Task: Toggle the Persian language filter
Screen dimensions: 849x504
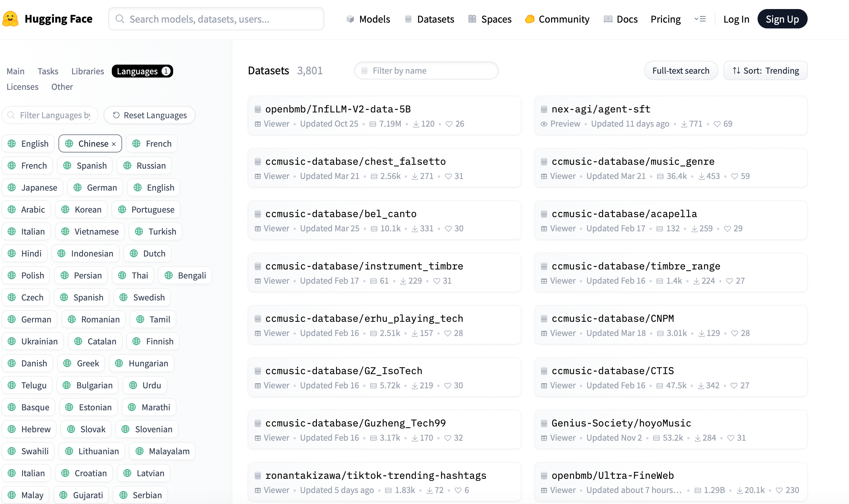Action: 81,276
